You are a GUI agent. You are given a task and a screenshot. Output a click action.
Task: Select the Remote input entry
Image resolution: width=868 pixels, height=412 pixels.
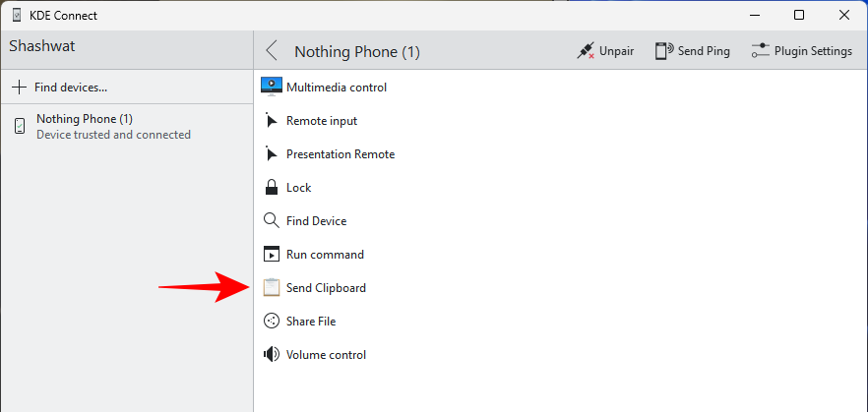click(322, 121)
